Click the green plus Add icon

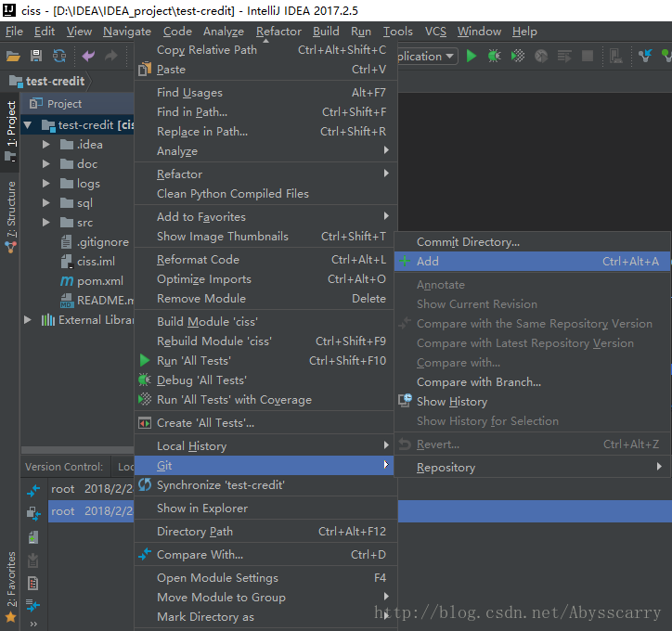[x=404, y=261]
